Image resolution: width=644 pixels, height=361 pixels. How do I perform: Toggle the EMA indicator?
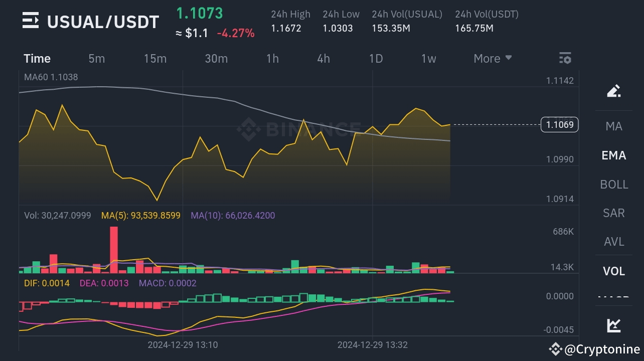click(614, 155)
